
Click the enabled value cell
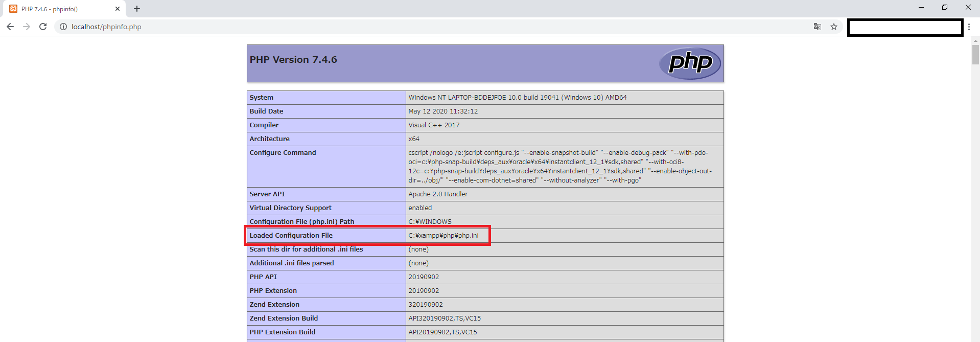[x=420, y=208]
